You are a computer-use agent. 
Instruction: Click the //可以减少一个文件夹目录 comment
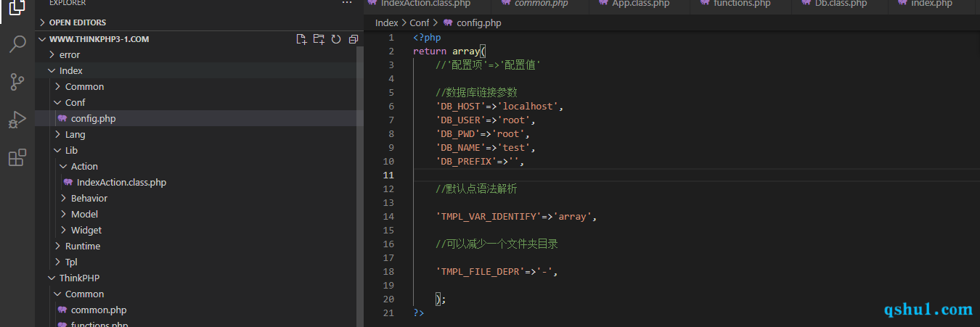point(497,244)
